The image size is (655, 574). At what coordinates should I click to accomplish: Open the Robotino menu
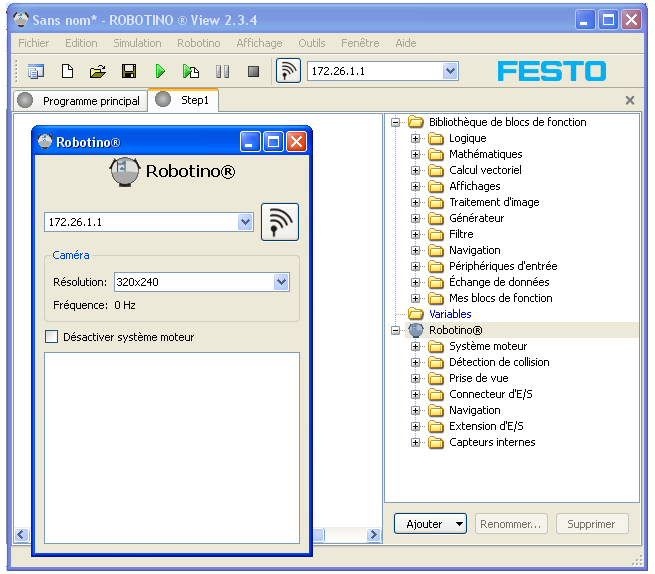pyautogui.click(x=198, y=43)
